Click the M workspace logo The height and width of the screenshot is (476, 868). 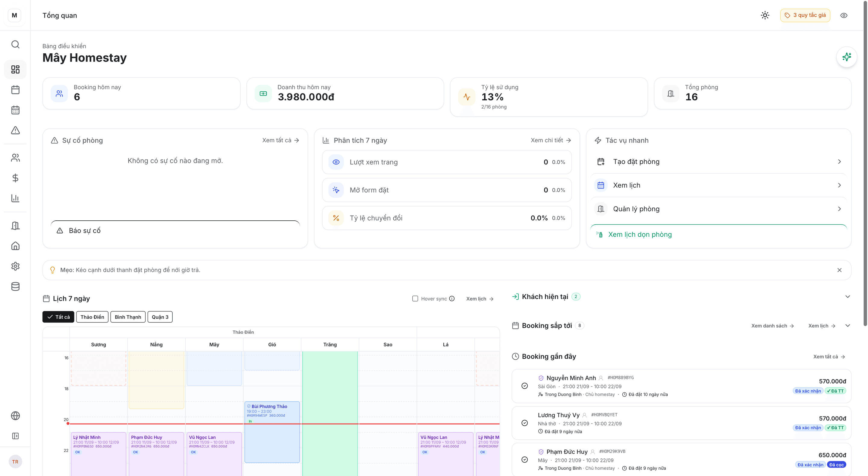14,15
